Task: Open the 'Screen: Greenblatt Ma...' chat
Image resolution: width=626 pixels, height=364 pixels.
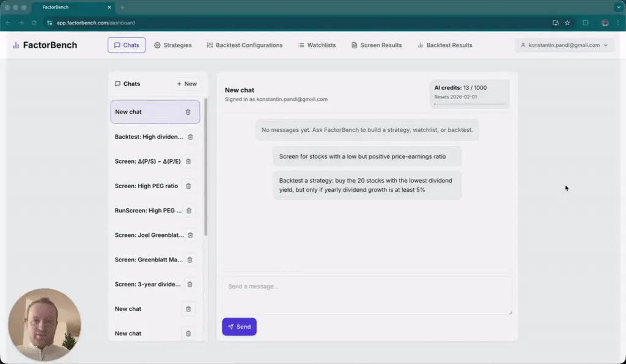Action: pyautogui.click(x=149, y=260)
